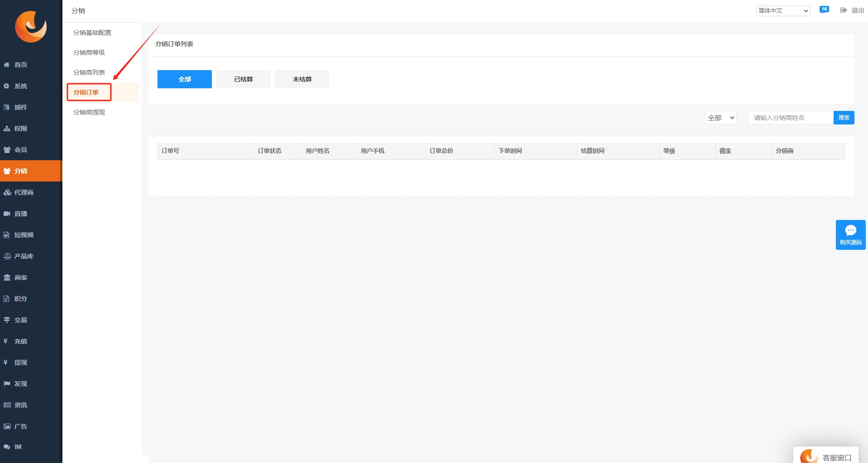Screen dimensions: 868x463
Task: Open the 系统 gear icon
Action: [x=7, y=86]
